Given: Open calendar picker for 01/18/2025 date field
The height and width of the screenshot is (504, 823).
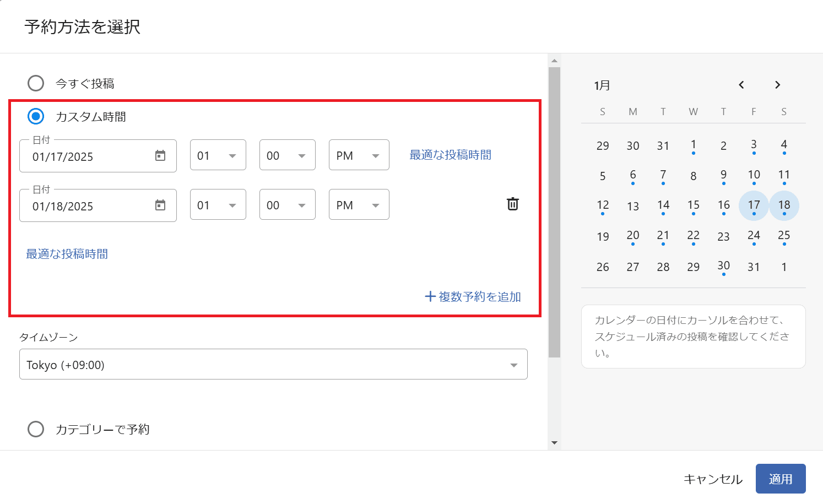Looking at the screenshot, I should coord(160,205).
